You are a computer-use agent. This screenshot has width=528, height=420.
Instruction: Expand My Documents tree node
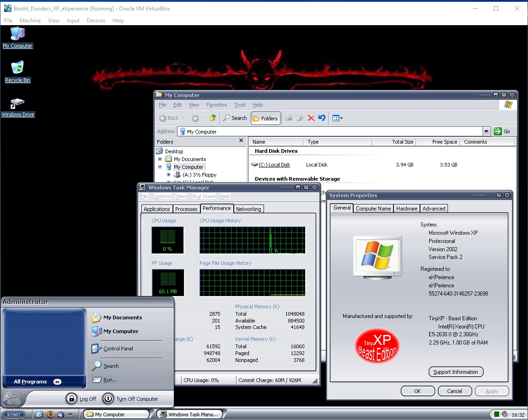pyautogui.click(x=160, y=159)
